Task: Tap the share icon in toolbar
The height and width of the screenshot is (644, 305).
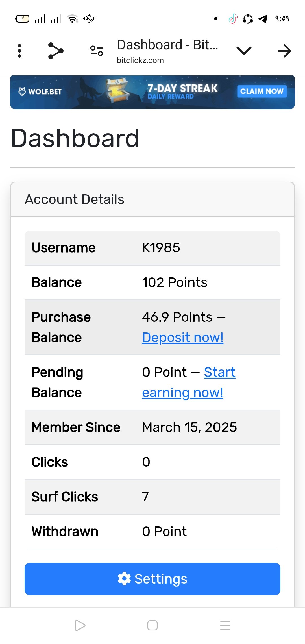Action: click(x=56, y=51)
